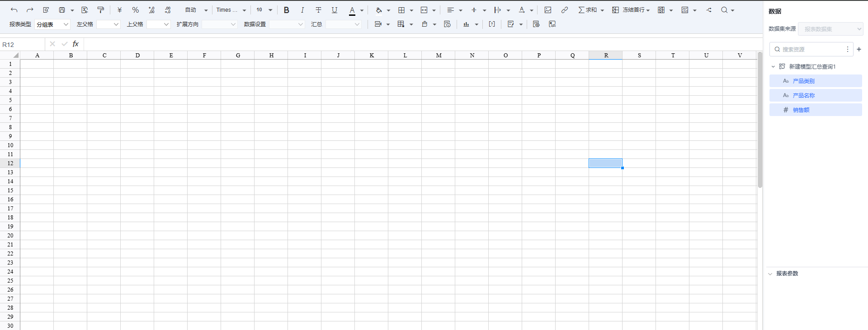
Task: Click the text rotation icon
Action: click(522, 10)
